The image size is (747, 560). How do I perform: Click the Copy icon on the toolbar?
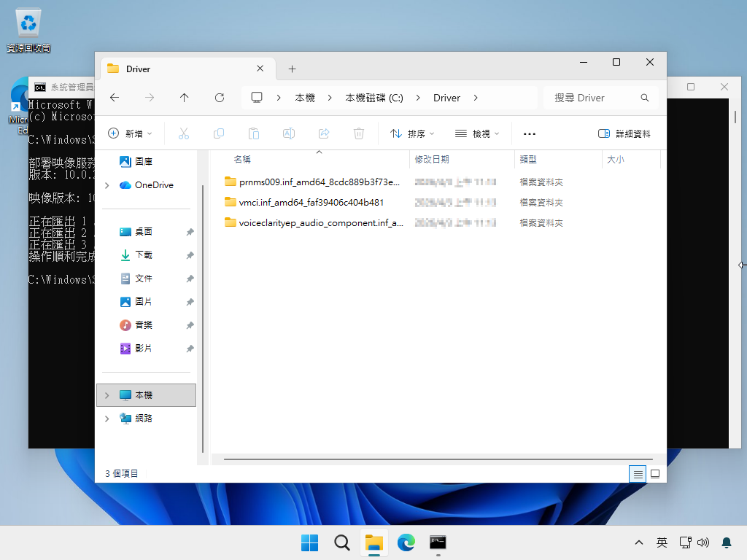[218, 133]
